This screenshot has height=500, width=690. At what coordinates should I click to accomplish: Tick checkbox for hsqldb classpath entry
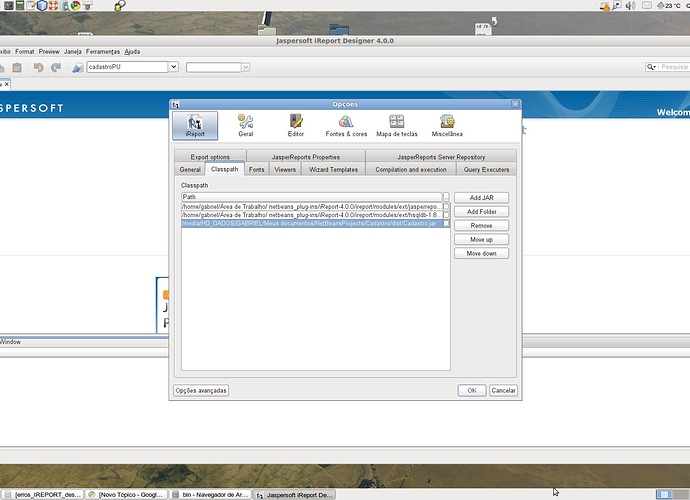point(446,215)
